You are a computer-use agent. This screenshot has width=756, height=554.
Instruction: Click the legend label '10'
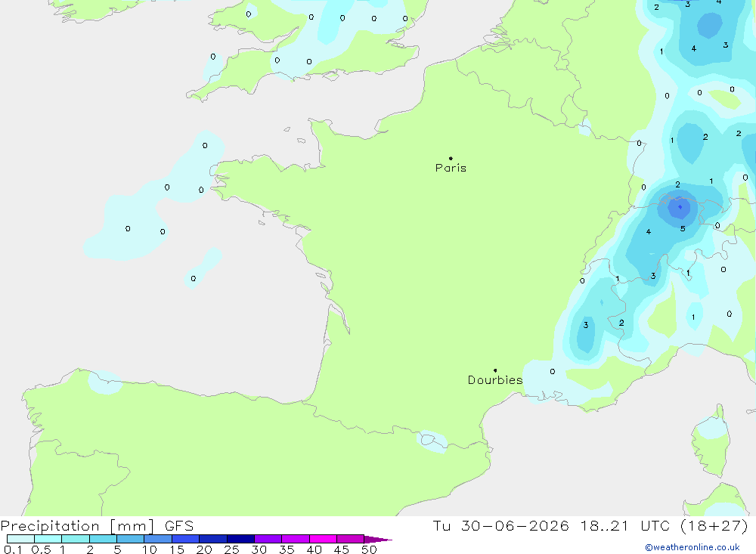pyautogui.click(x=149, y=549)
